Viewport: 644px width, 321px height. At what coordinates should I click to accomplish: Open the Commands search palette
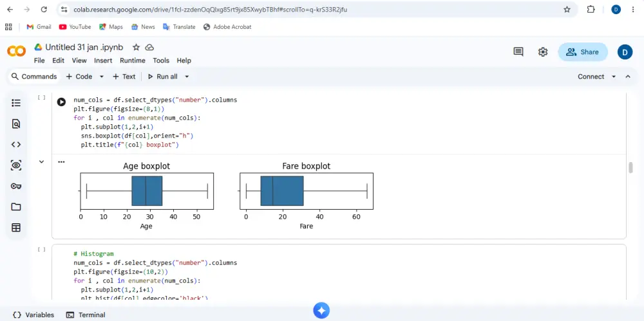(34, 77)
